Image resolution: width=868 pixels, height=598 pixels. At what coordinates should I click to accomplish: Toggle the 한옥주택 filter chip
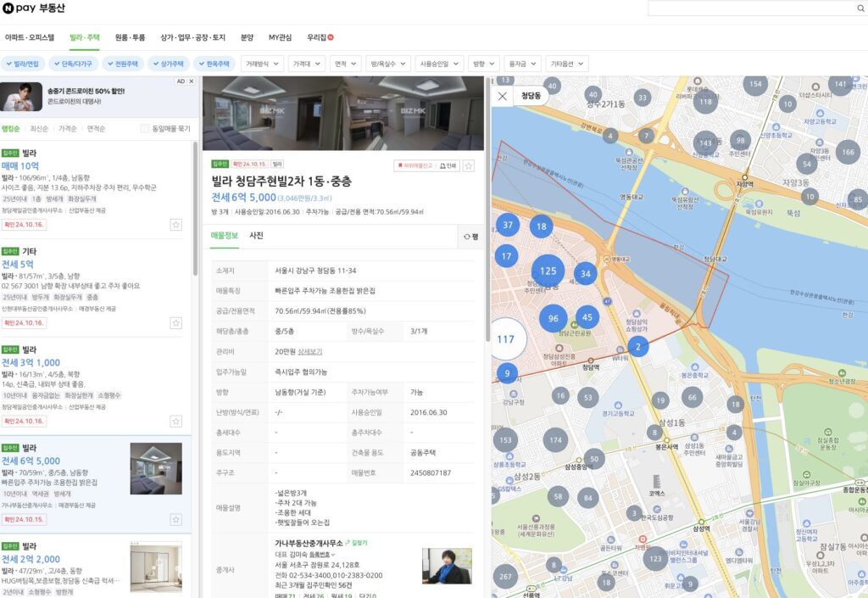pyautogui.click(x=214, y=64)
